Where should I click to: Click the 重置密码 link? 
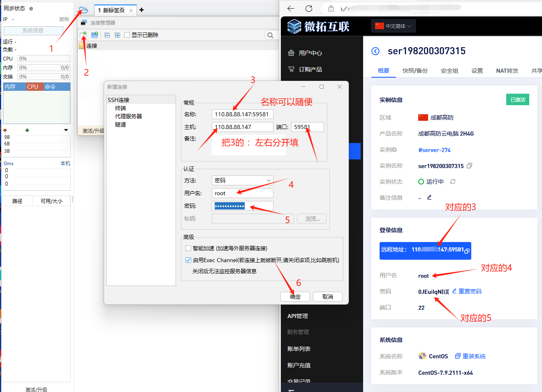470,291
